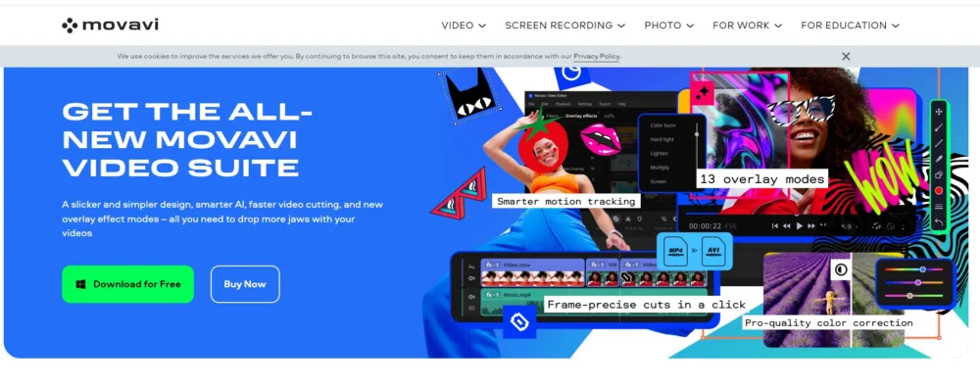Click 'Pro-quality color correction' label
The width and height of the screenshot is (980, 387).
point(829,322)
